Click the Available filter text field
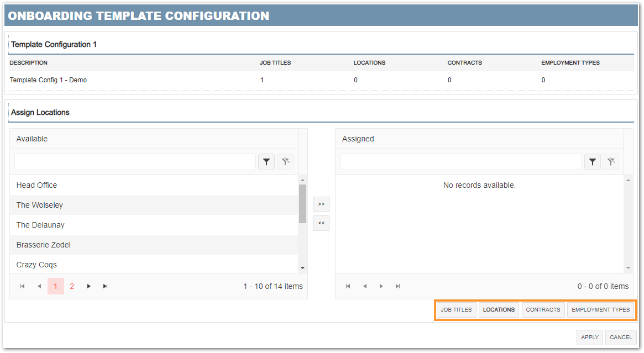The image size is (644, 353). coord(135,162)
